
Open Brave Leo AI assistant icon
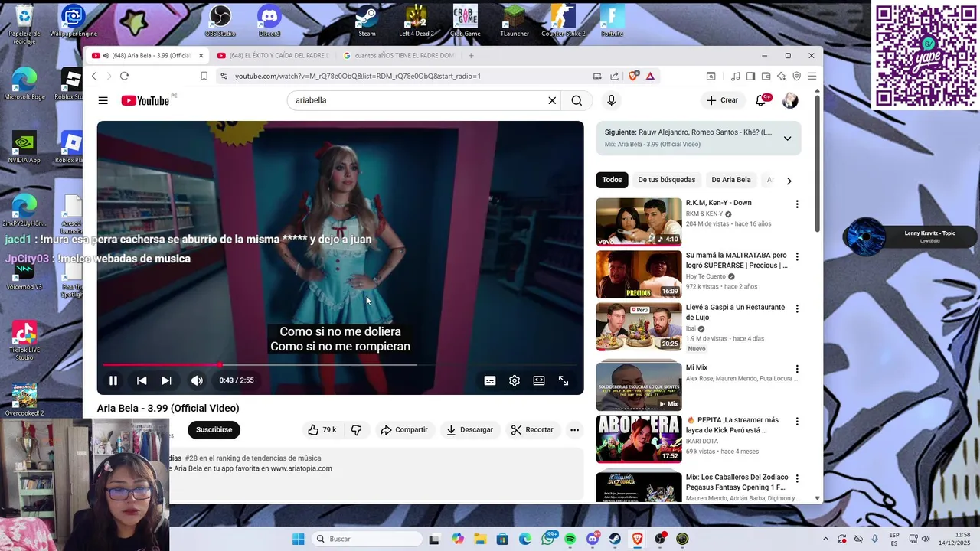coord(782,76)
